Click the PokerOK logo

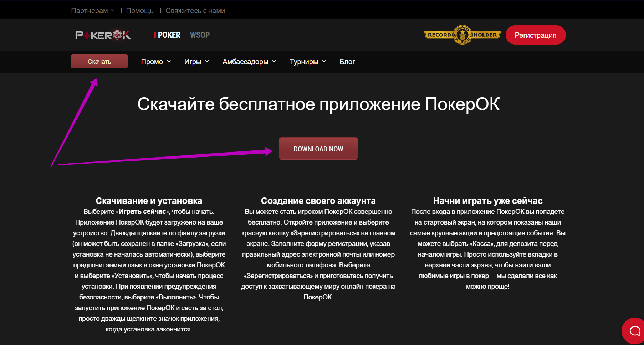pos(103,35)
